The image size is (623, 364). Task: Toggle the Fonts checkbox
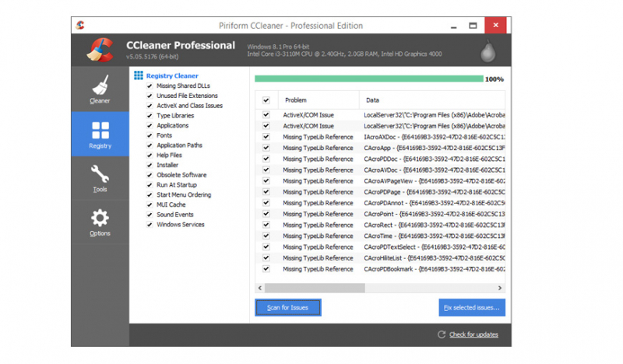coord(150,135)
